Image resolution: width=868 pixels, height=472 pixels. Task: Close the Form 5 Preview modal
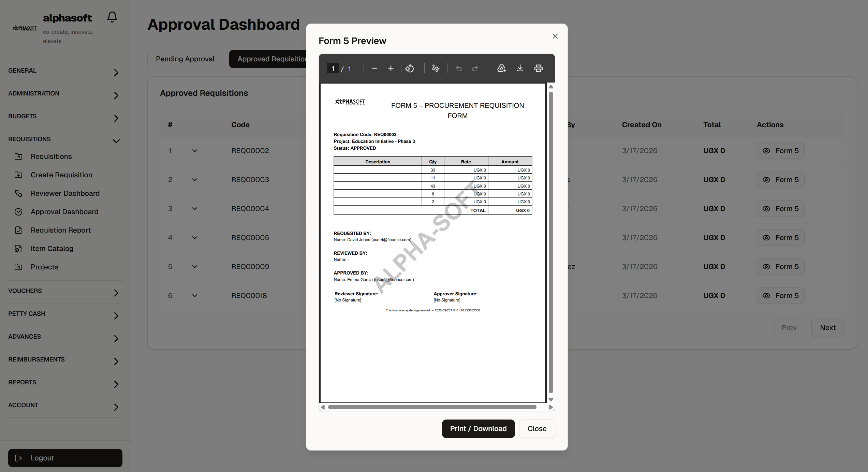point(555,36)
